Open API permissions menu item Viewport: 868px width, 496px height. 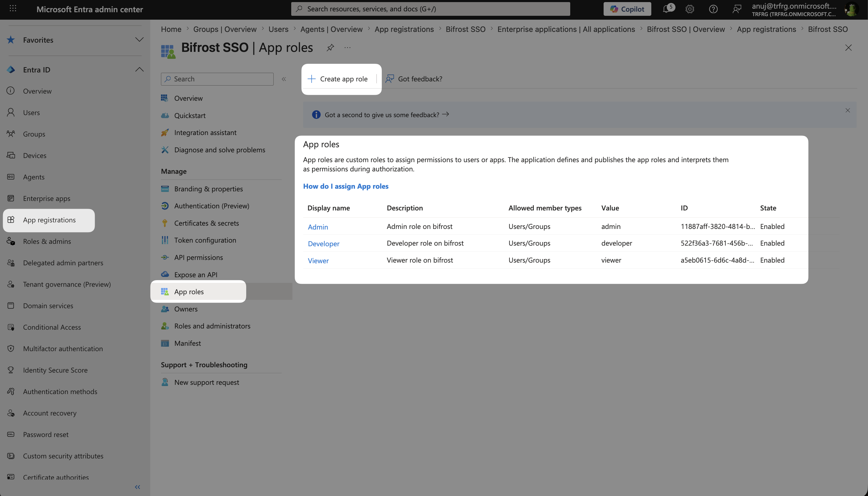coord(199,258)
